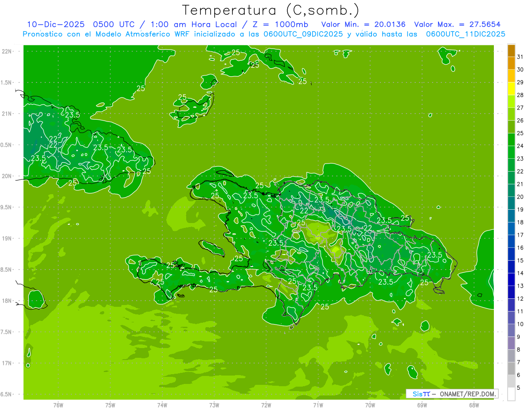Click the legend value label "5"
532x411 pixels.
(x=519, y=388)
